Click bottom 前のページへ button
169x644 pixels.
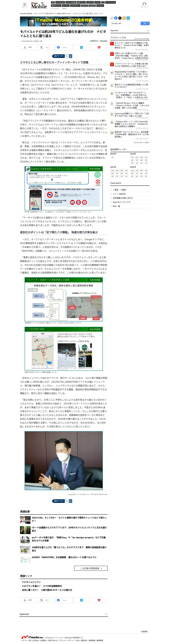point(58,501)
